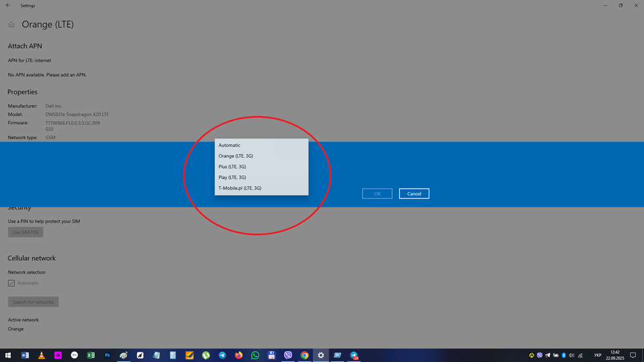
Task: Launch Google Chrome from the taskbar
Action: (x=304, y=356)
